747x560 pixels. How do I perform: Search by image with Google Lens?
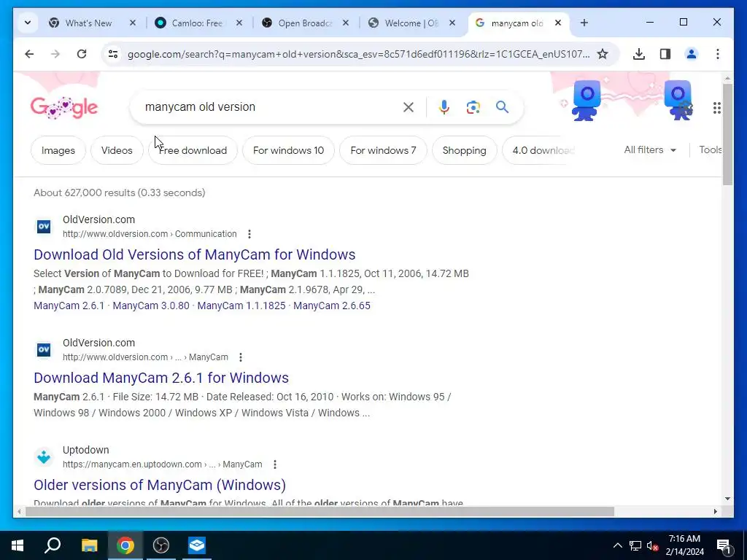pyautogui.click(x=473, y=107)
